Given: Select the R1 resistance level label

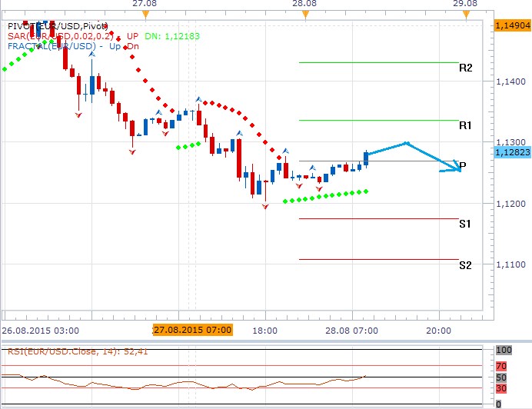Looking at the screenshot, I should [465, 125].
